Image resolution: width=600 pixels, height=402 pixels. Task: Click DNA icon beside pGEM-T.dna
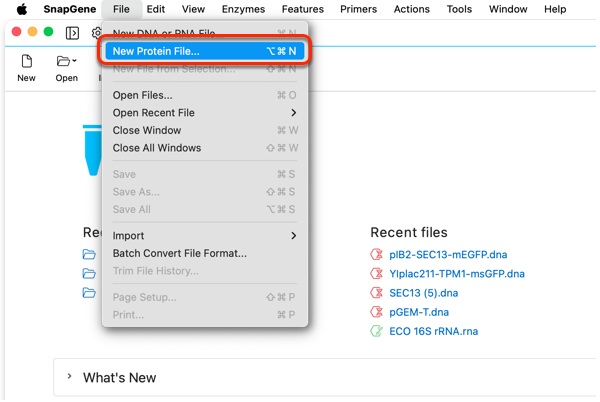coord(377,312)
